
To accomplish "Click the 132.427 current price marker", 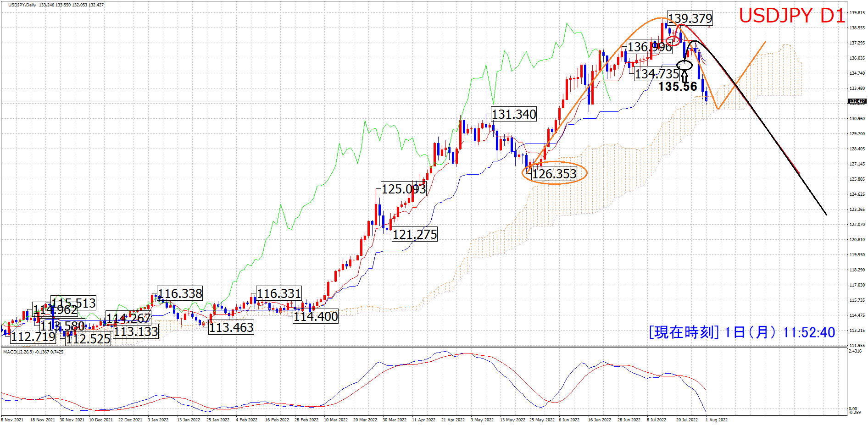I will pos(857,101).
